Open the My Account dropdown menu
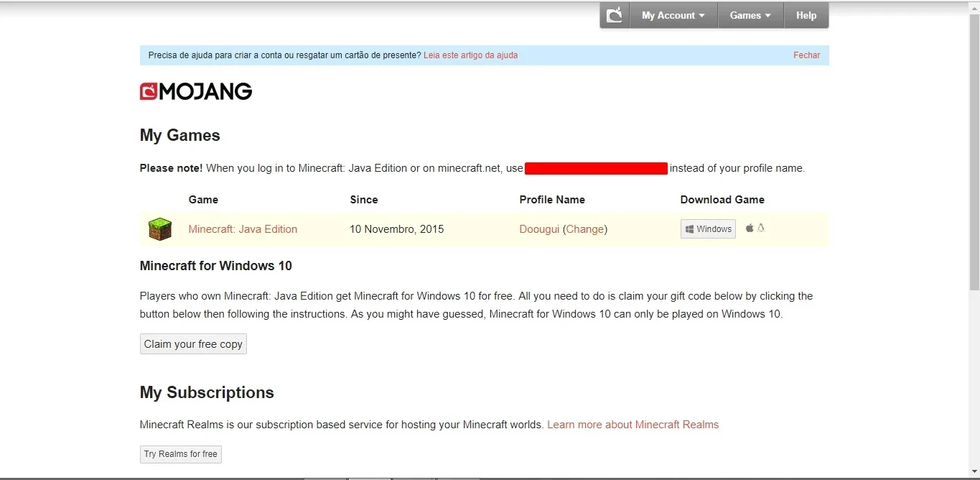The height and width of the screenshot is (480, 980). 673,15
